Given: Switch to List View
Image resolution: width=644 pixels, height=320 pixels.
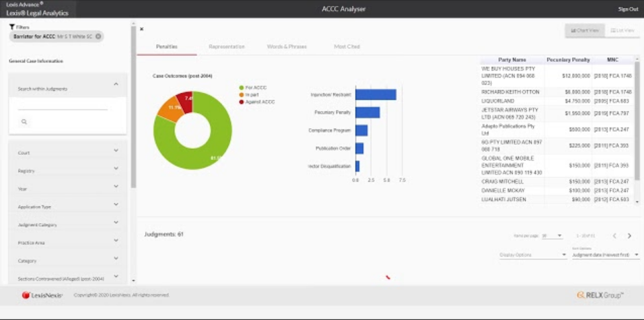Looking at the screenshot, I should tap(622, 30).
